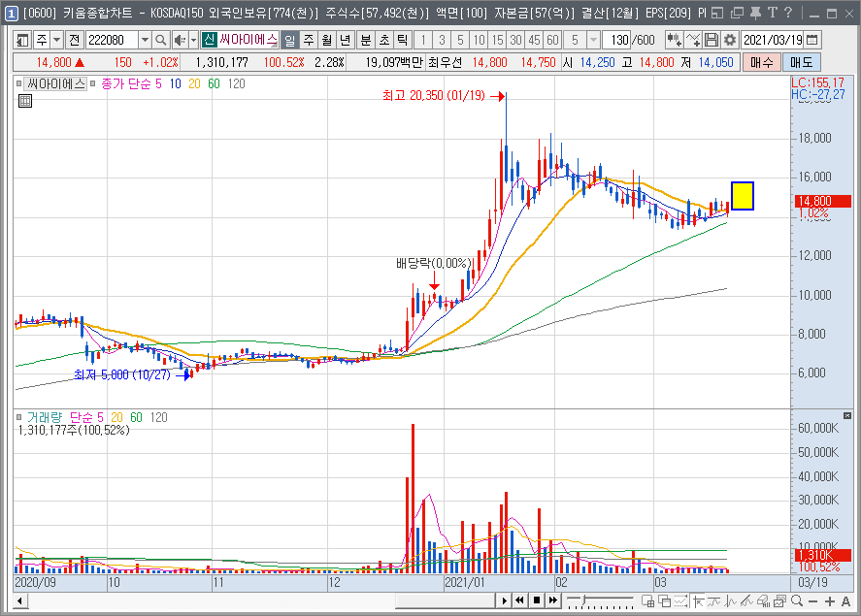Viewport: 861px width, 616px height.
Task: Close the volume panel with X icon
Action: [x=847, y=416]
